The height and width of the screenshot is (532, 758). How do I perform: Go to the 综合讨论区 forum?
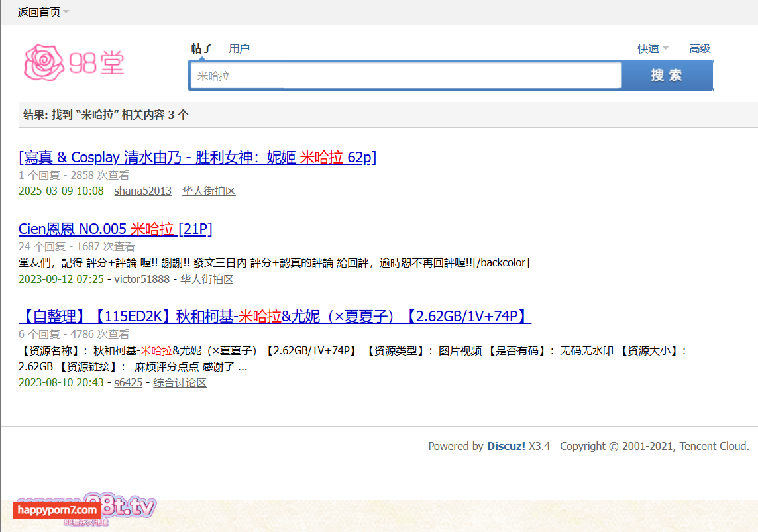coord(180,383)
